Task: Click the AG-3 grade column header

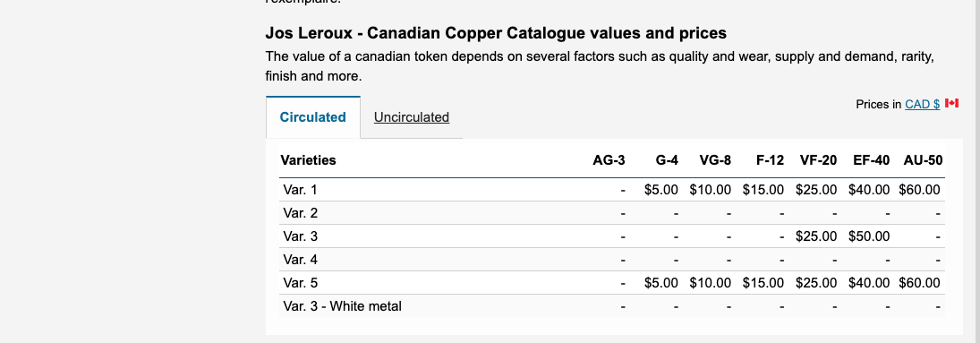Action: tap(609, 160)
